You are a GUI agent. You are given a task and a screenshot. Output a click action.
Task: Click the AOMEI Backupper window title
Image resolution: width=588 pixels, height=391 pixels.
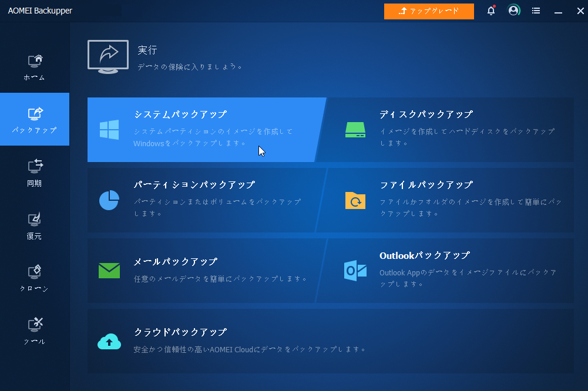40,11
